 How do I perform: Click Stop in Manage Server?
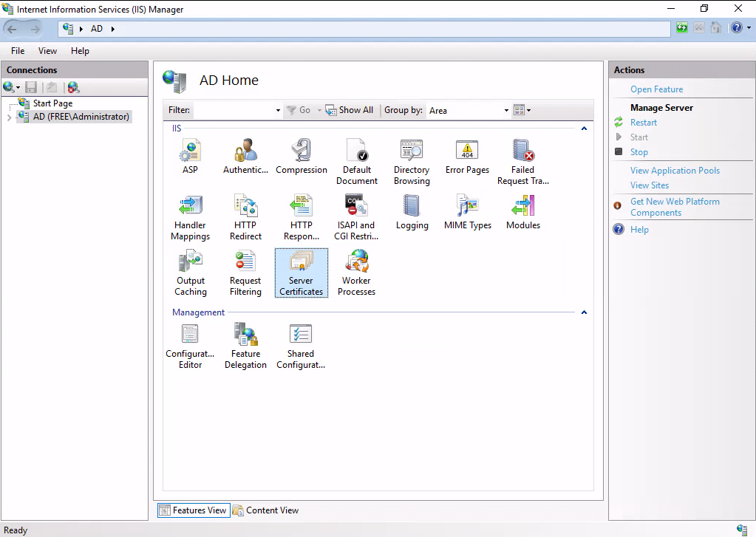point(638,152)
